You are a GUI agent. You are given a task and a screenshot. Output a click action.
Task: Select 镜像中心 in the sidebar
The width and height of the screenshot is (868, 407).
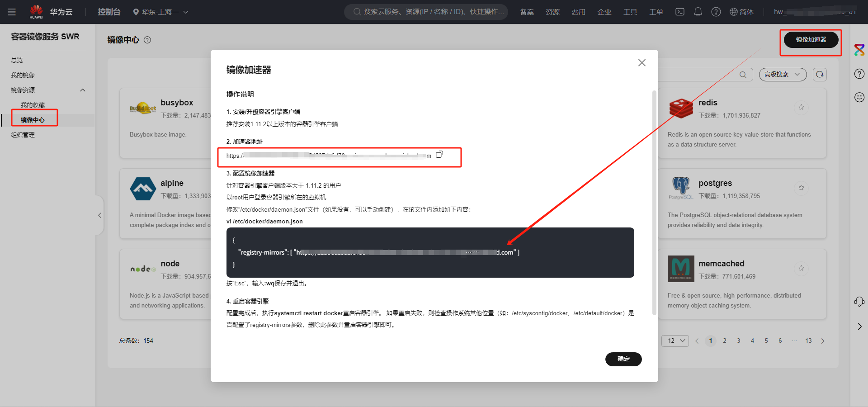tap(33, 120)
